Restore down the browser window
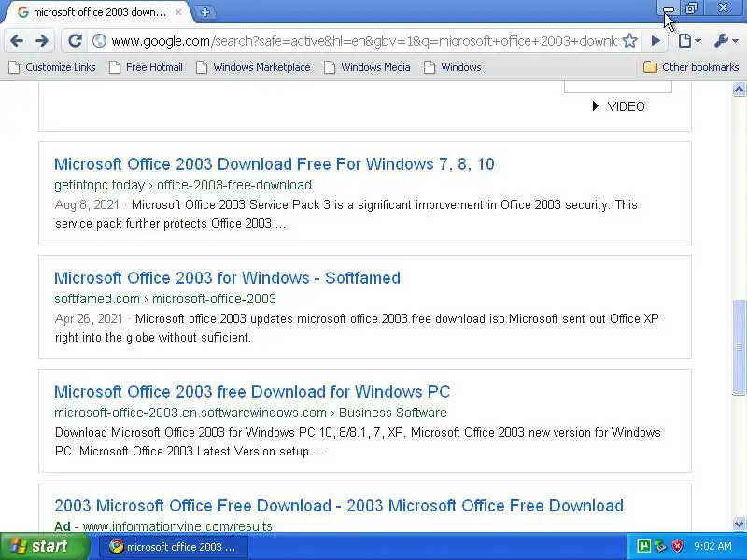 point(692,7)
